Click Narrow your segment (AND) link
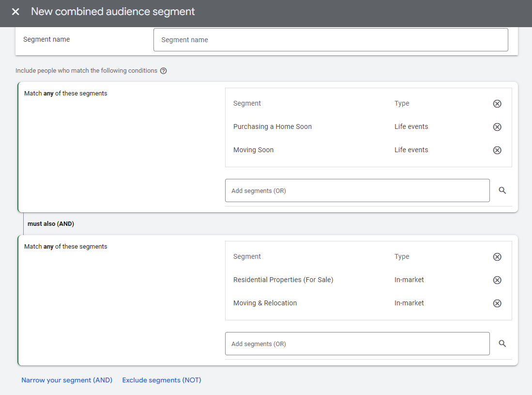532x395 pixels. (67, 380)
